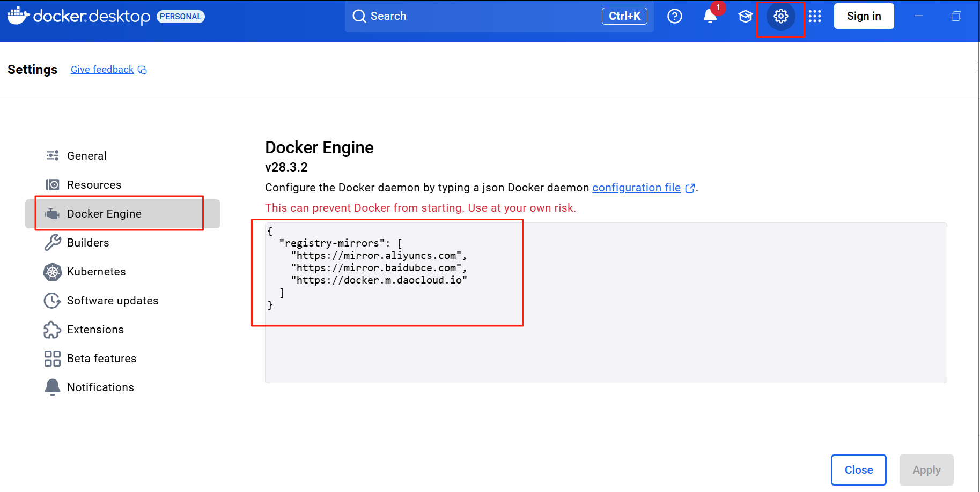The height and width of the screenshot is (492, 980).
Task: Click the red warning text about risk
Action: pos(421,208)
